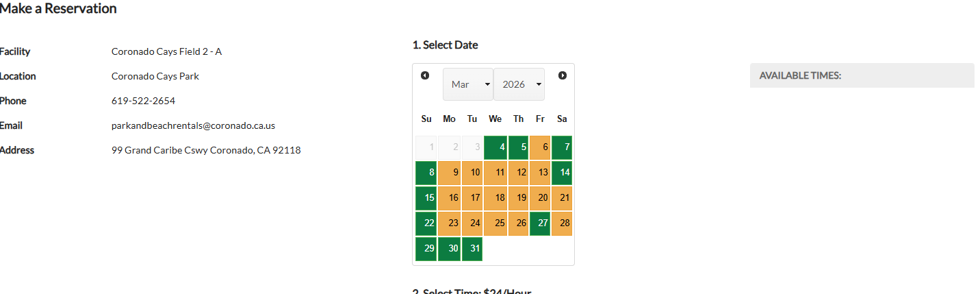Viewport: 980px width, 294px height.
Task: Select March 30 on the calendar
Action: click(449, 249)
